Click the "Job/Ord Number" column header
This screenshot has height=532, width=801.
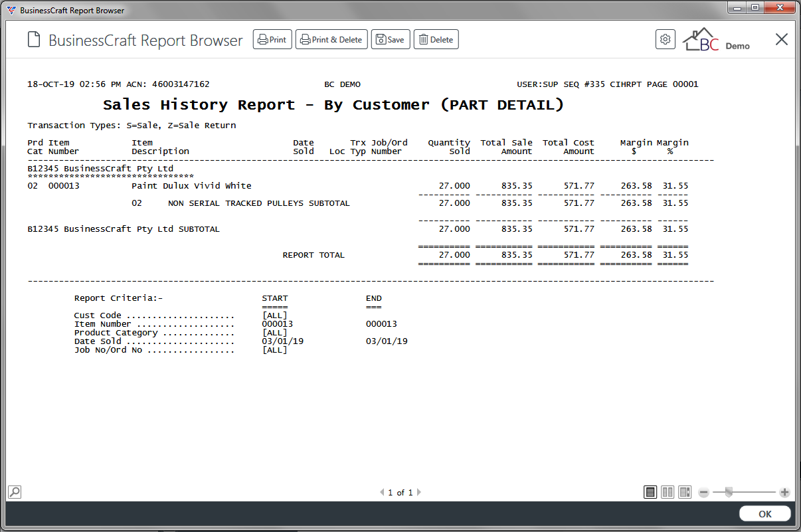pos(389,147)
